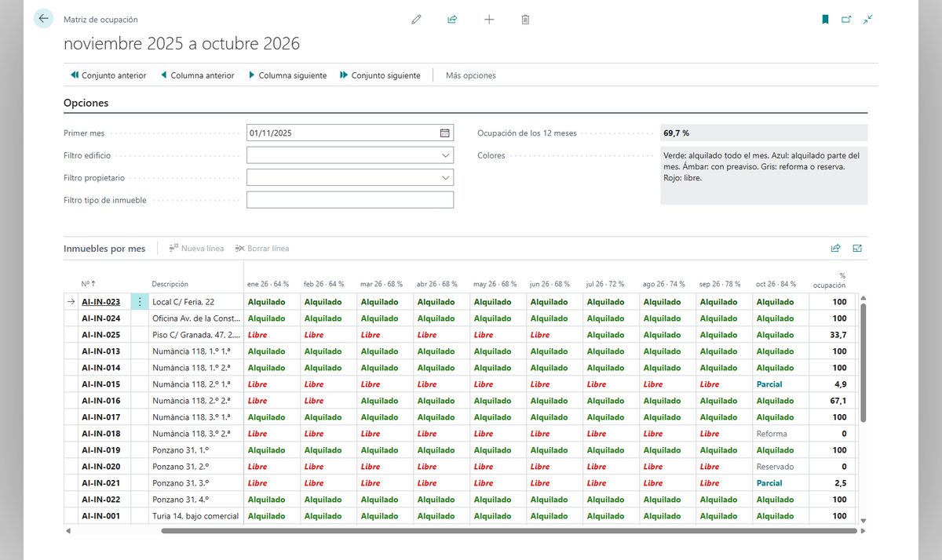This screenshot has height=560, width=942.
Task: Open the AI-IN-023 record link
Action: coord(100,302)
